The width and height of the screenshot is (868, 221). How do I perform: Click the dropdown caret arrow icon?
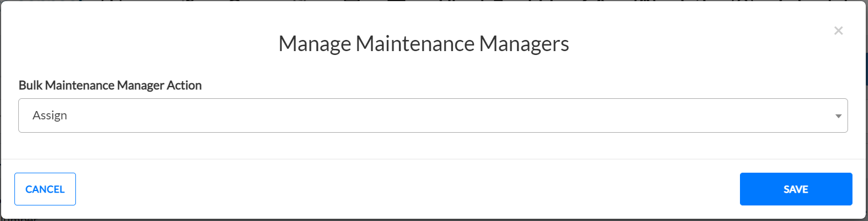[838, 116]
